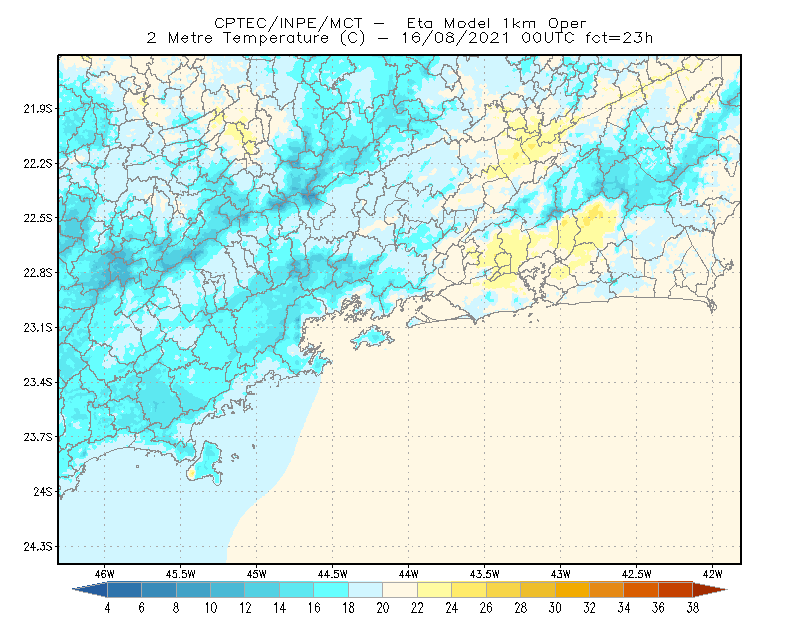This screenshot has width=800, height=618.
Task: Click the 23.1S latitude label
Action: pos(38,327)
